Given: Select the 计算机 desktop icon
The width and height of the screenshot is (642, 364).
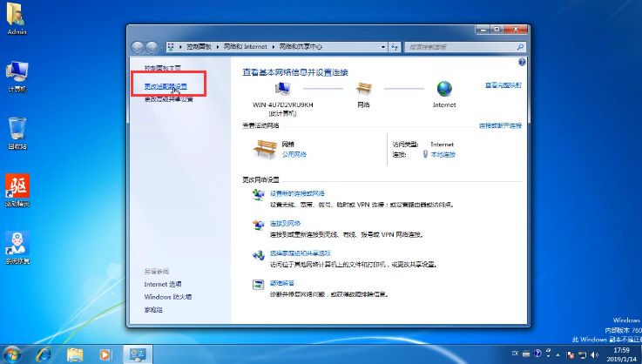Looking at the screenshot, I should [17, 77].
